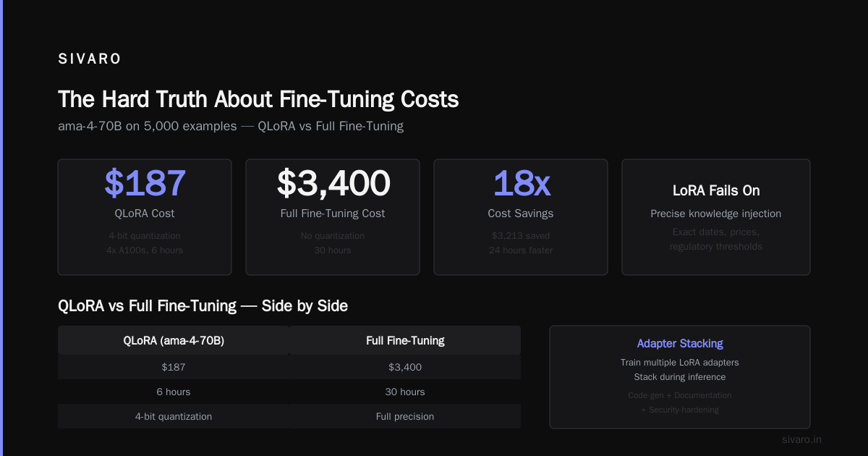The height and width of the screenshot is (456, 868).
Task: Click the "No quantization" note
Action: (x=333, y=236)
